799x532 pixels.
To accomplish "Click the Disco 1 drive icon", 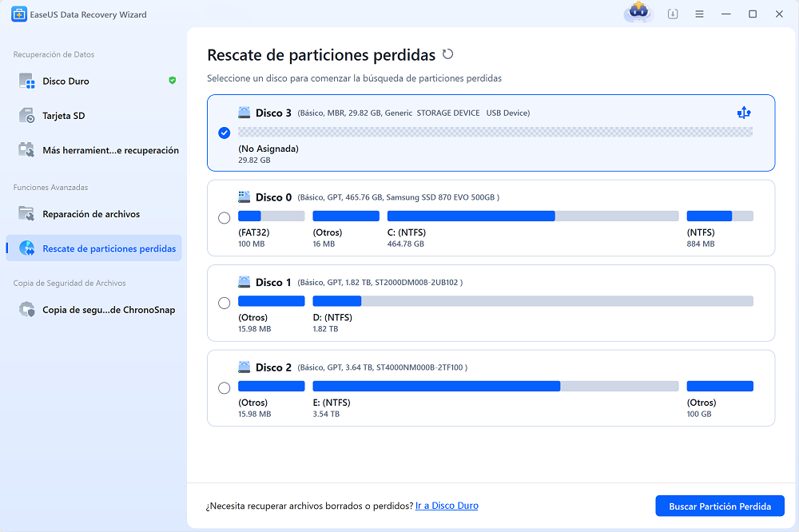I will tap(244, 282).
